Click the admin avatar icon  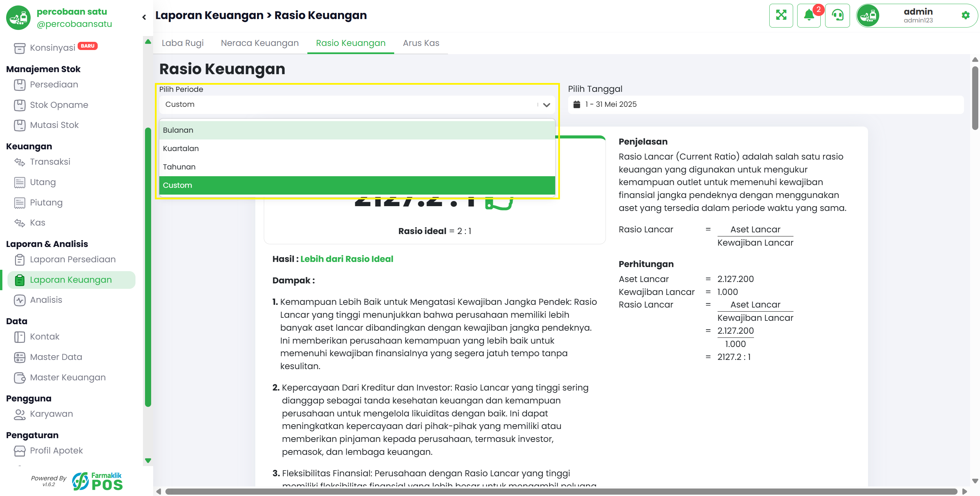[868, 16]
